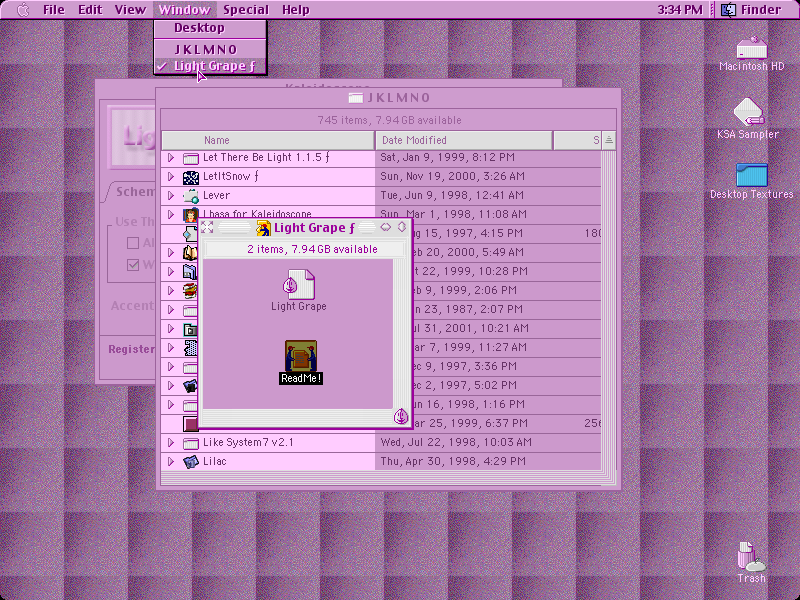Expand the Lhasa for Kaleidoscope folder triangle

(171, 214)
